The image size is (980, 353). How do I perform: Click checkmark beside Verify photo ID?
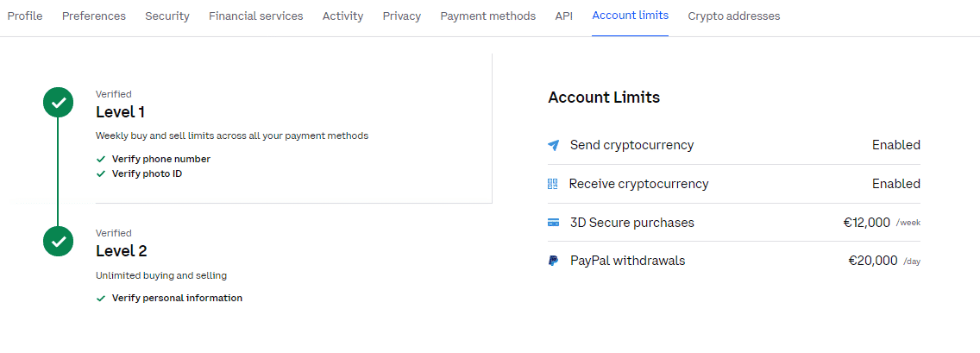(x=101, y=173)
